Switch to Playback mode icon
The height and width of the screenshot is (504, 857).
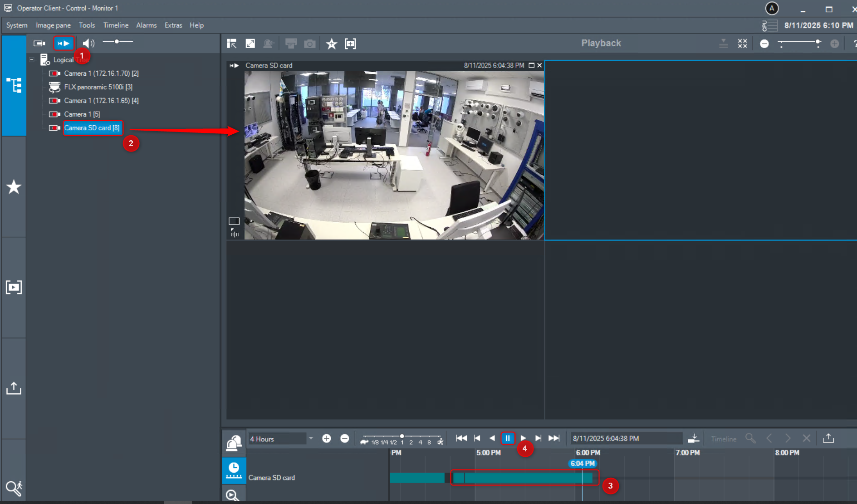click(x=64, y=44)
